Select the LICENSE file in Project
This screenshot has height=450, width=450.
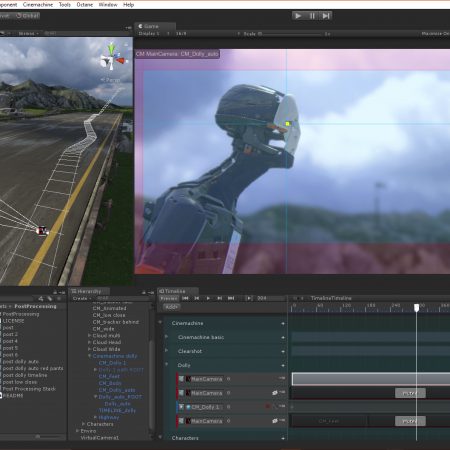click(x=13, y=321)
